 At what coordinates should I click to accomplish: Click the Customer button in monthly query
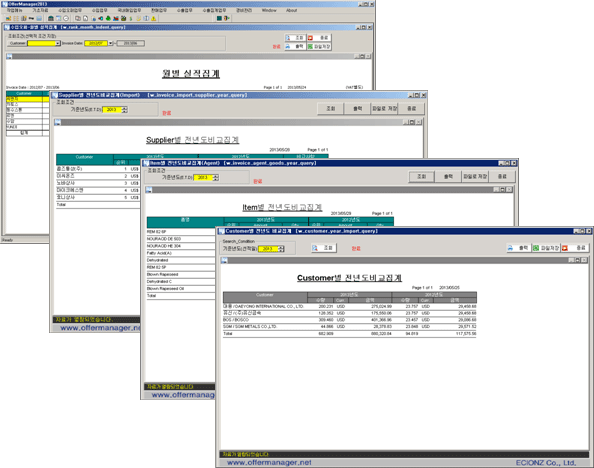pyautogui.click(x=17, y=44)
